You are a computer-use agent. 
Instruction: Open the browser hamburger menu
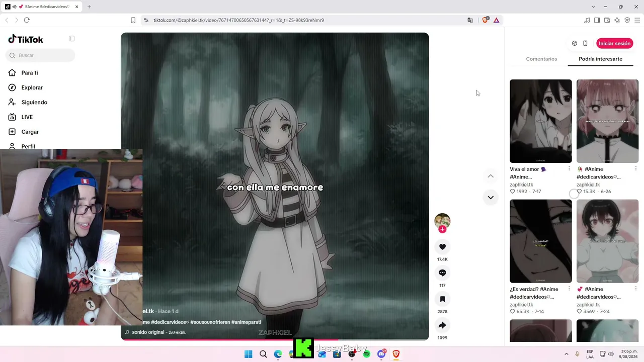tap(637, 20)
